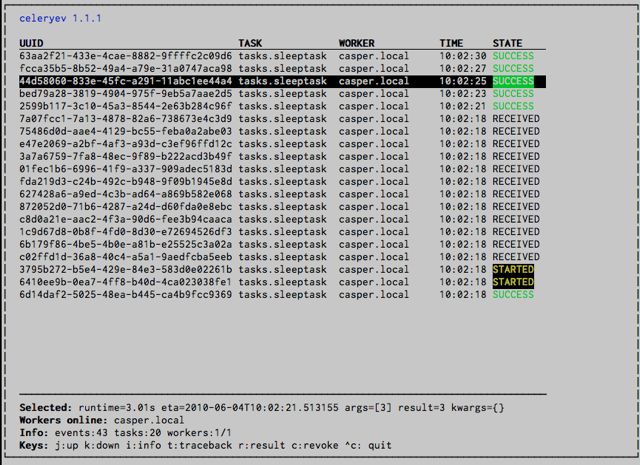Select the highlighted task row 44d58060

click(x=125, y=81)
